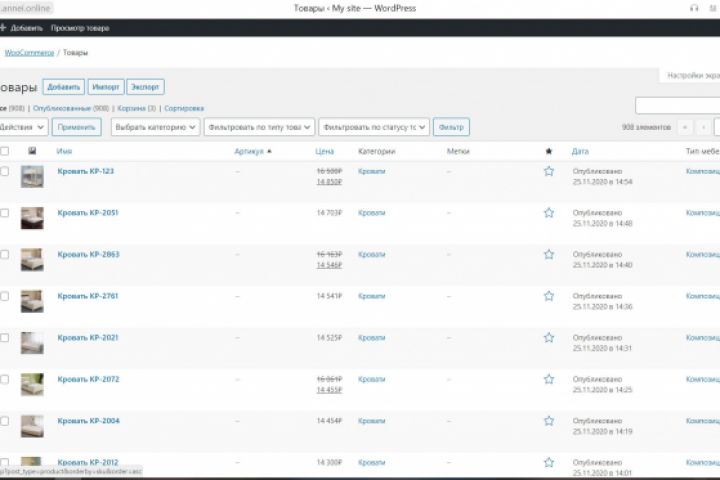Click the plus icon next to Добавить
Viewport: 720px width, 480px height.
click(x=3, y=28)
